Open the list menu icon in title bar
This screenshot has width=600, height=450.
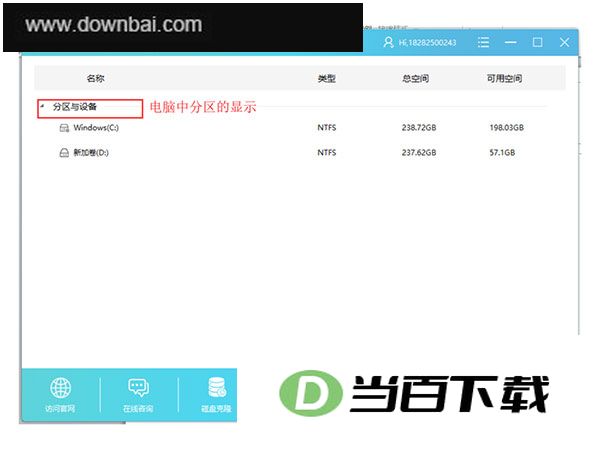coord(483,42)
